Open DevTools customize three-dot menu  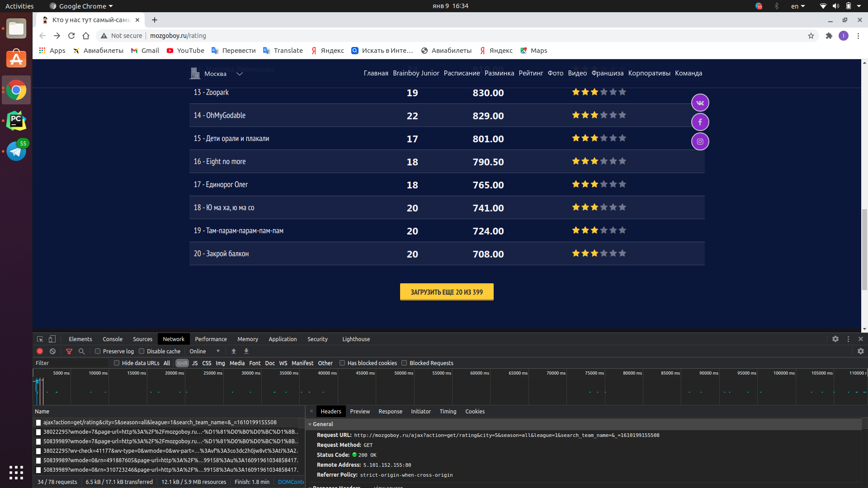[x=848, y=339]
